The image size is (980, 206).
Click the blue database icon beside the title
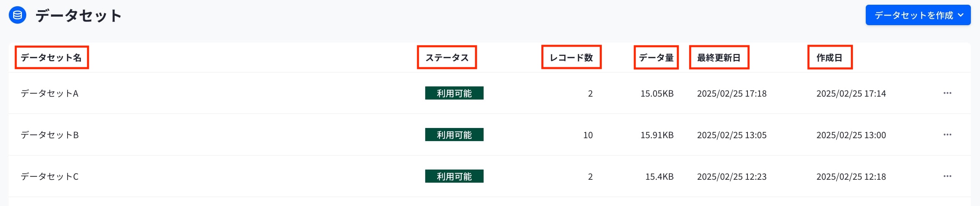click(18, 15)
